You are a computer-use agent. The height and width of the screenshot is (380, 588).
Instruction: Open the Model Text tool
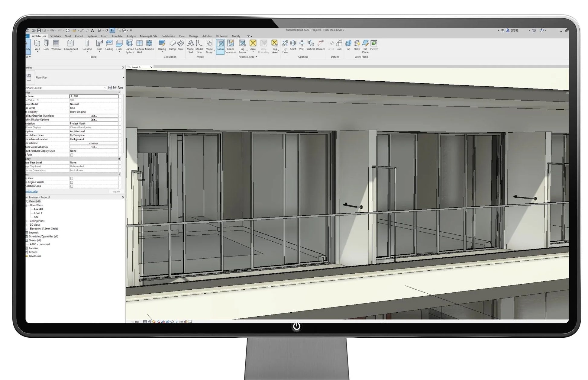190,47
